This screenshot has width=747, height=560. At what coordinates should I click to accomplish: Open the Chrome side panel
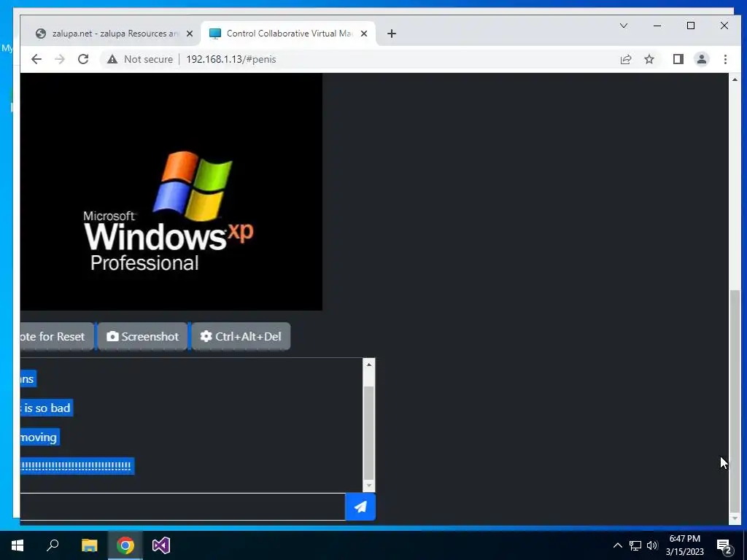click(678, 59)
